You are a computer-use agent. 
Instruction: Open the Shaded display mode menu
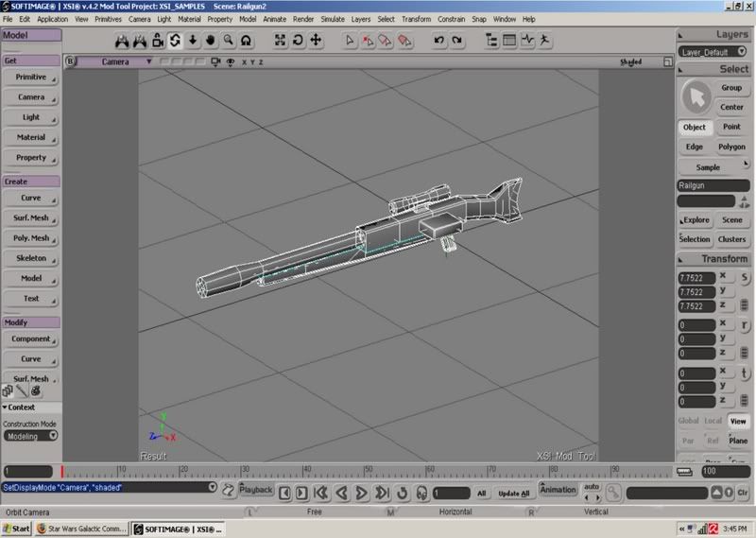(x=630, y=62)
